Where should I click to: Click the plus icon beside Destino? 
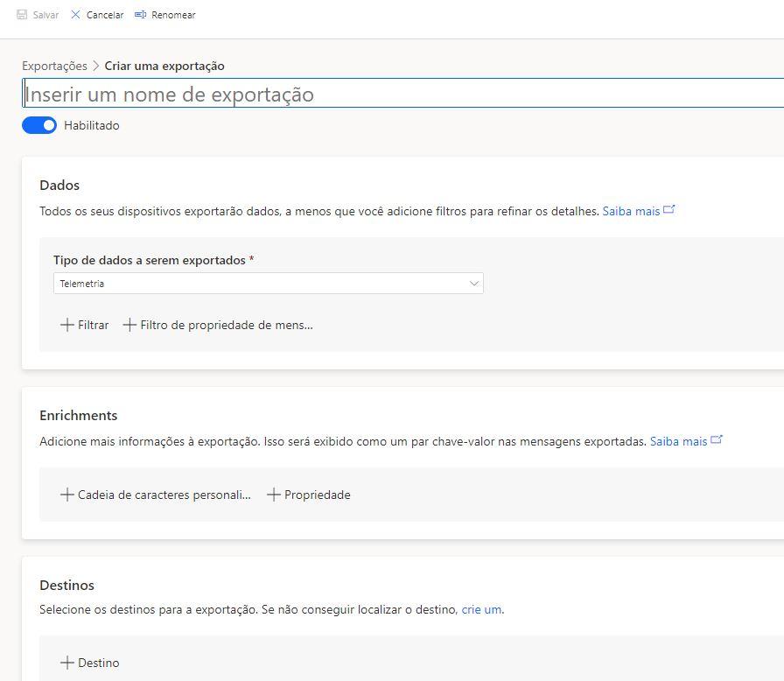pyautogui.click(x=66, y=663)
